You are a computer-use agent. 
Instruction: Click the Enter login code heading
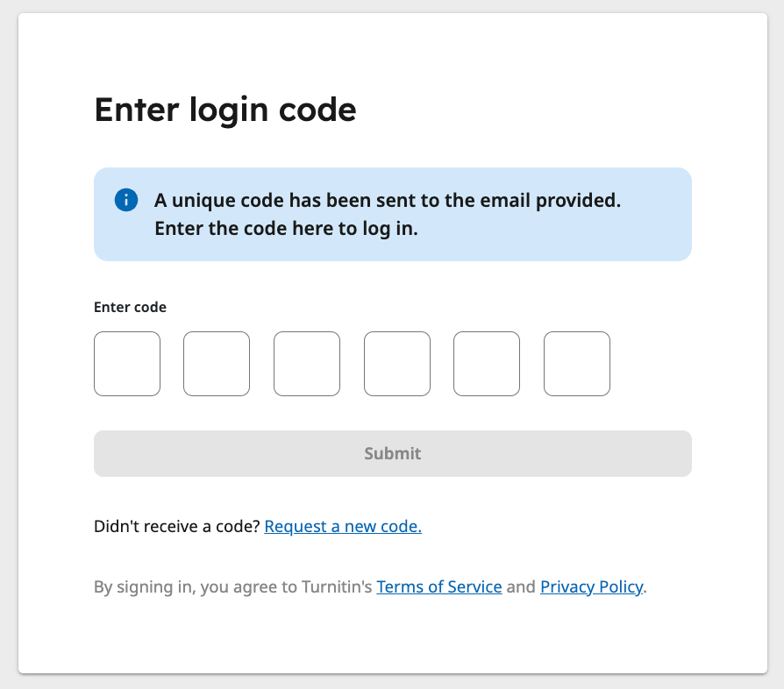click(x=225, y=110)
